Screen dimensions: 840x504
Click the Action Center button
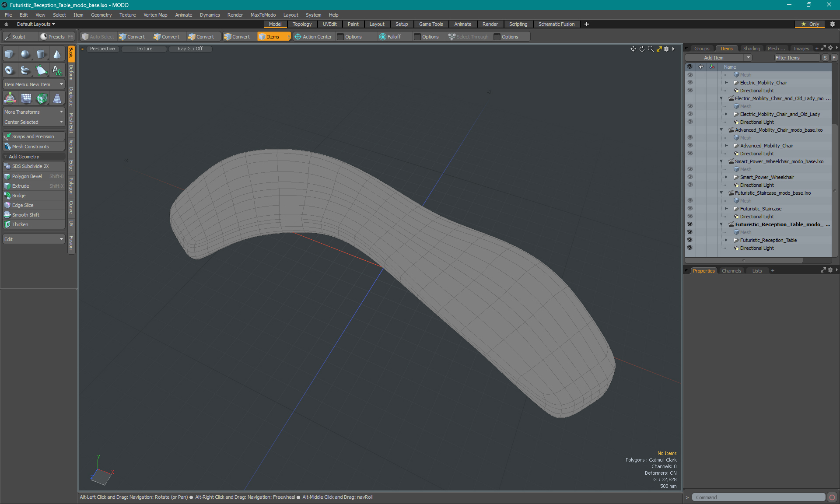(313, 37)
